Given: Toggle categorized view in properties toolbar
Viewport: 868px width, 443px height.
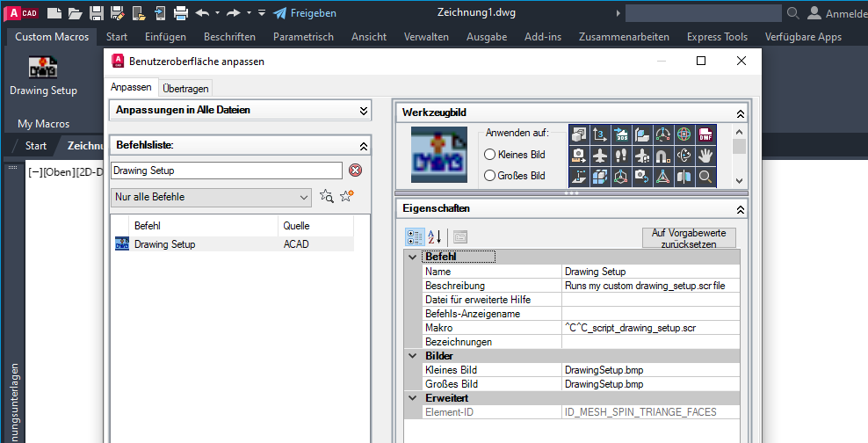Looking at the screenshot, I should click(x=415, y=237).
